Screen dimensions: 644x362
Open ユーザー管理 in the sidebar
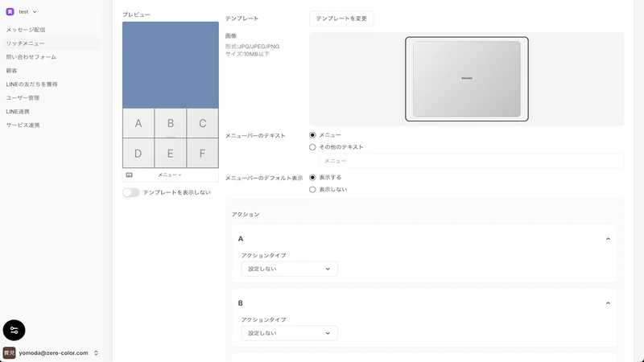pos(23,97)
